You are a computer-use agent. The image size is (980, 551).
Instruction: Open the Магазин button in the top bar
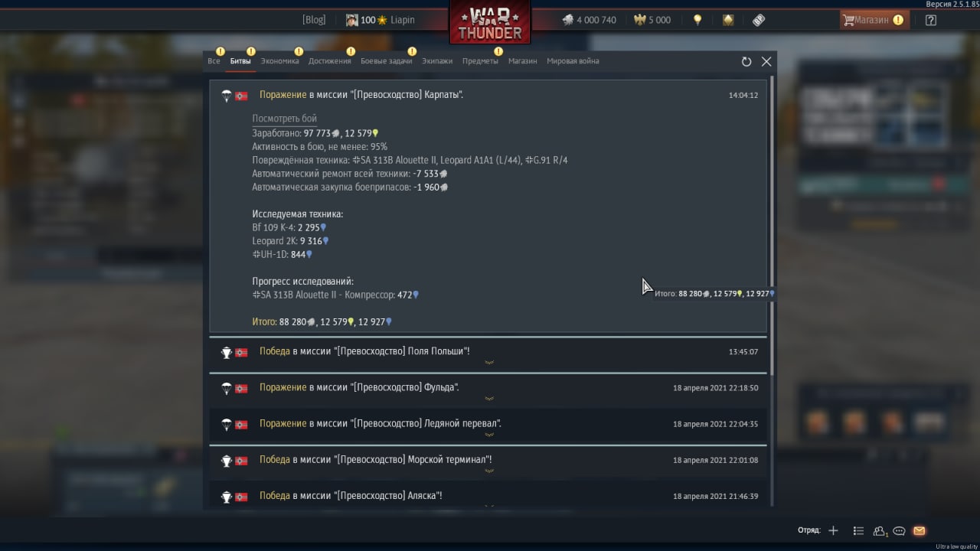874,21
